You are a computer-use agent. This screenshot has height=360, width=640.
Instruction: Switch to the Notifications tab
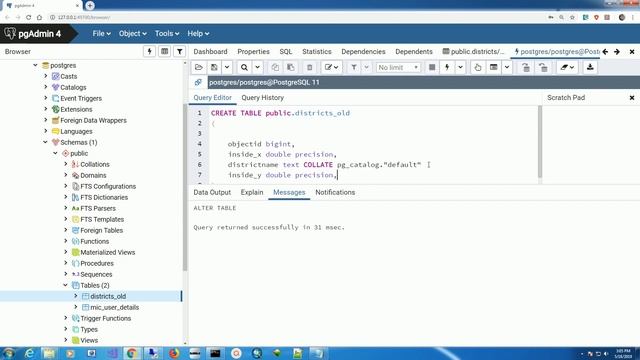335,192
